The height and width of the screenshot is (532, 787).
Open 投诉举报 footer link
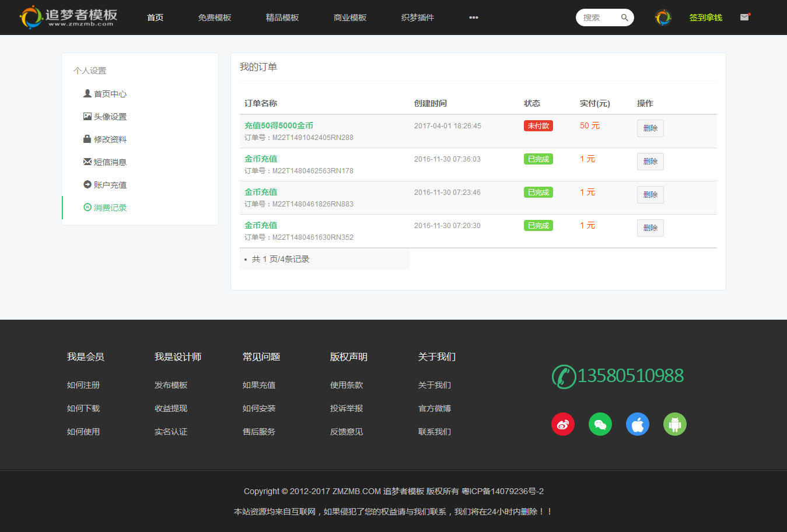click(347, 408)
